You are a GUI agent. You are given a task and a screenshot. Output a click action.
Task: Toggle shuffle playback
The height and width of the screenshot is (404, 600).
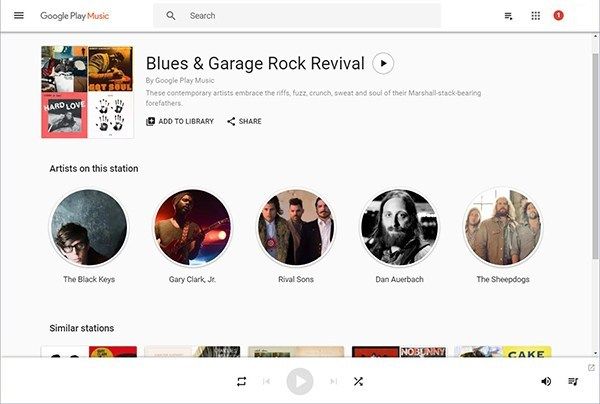tap(358, 381)
